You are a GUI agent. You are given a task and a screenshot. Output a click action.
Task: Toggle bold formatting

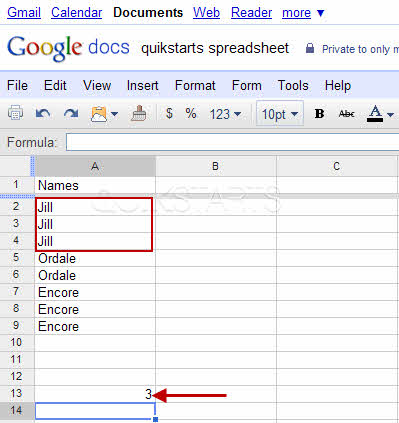point(319,114)
